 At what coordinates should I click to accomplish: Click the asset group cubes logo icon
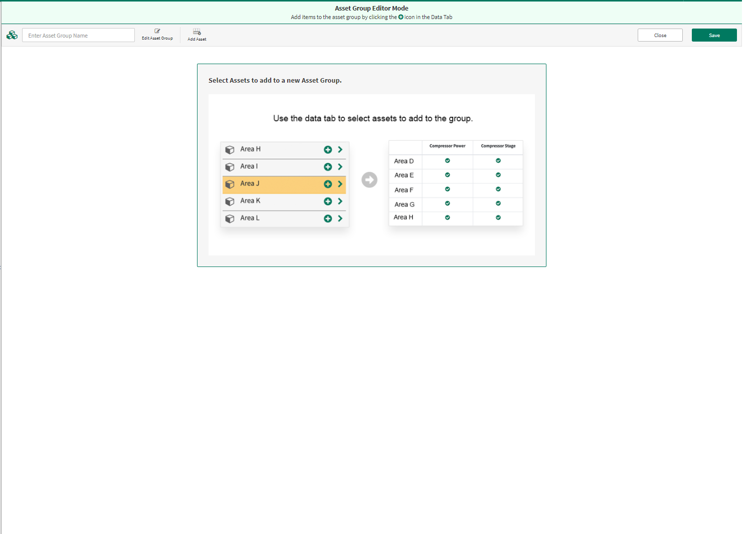click(x=12, y=35)
